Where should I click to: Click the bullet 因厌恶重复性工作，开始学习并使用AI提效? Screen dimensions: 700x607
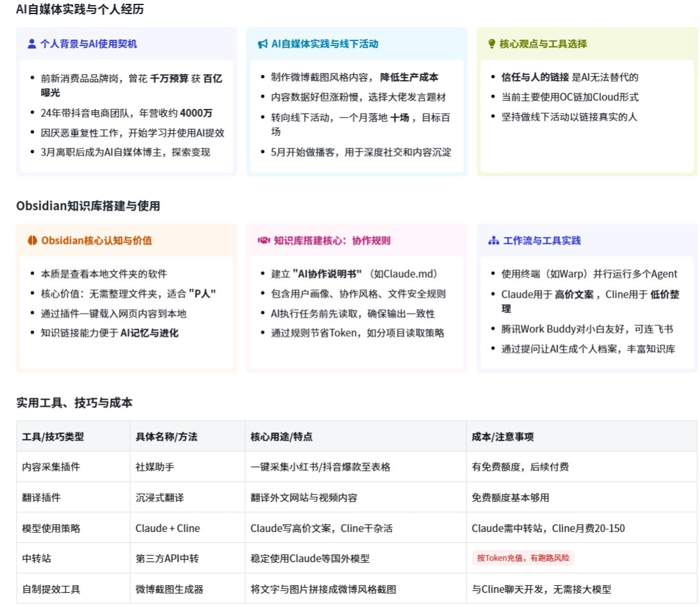tap(132, 133)
